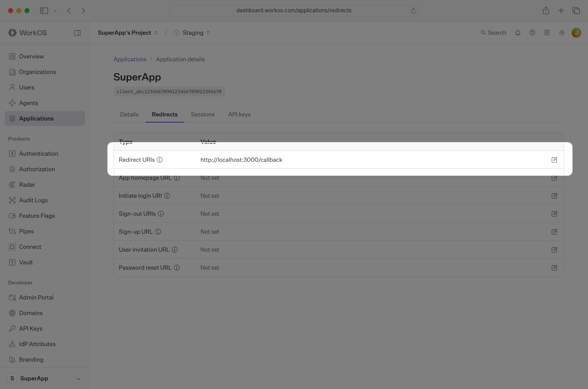Select Applications in sidebar

[x=45, y=118]
